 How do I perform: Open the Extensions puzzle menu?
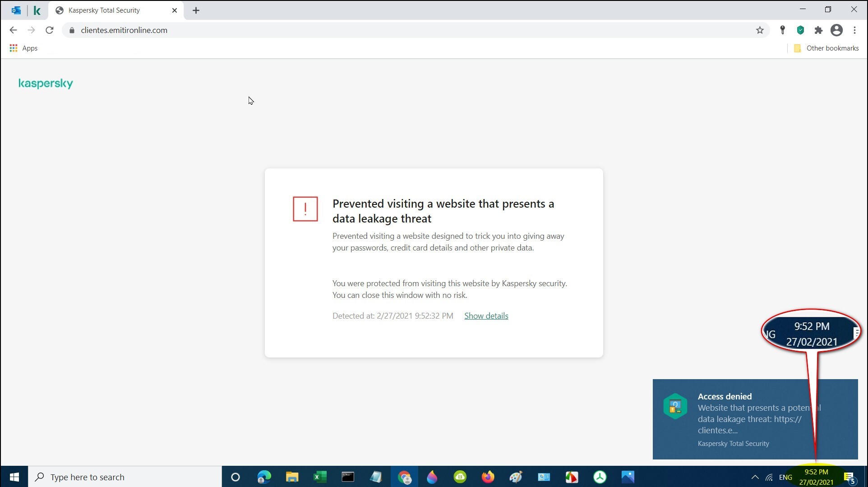[x=818, y=30]
